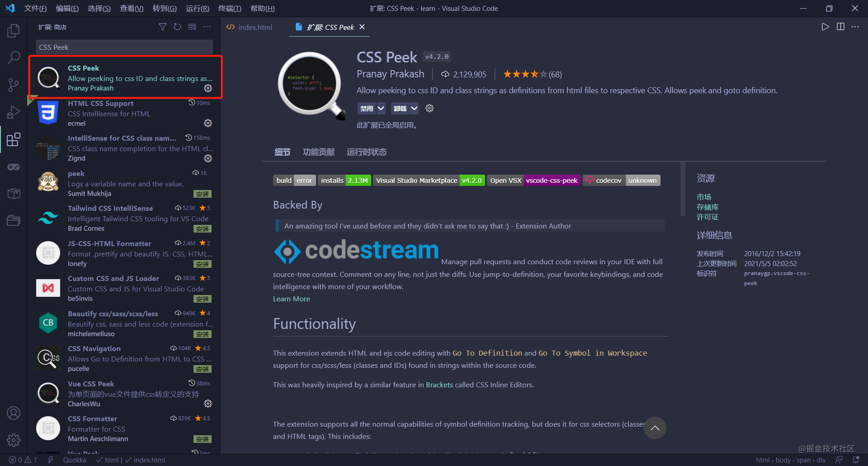The width and height of the screenshot is (868, 466).
Task: Open the Marketplace (市场) resource link
Action: tap(704, 197)
